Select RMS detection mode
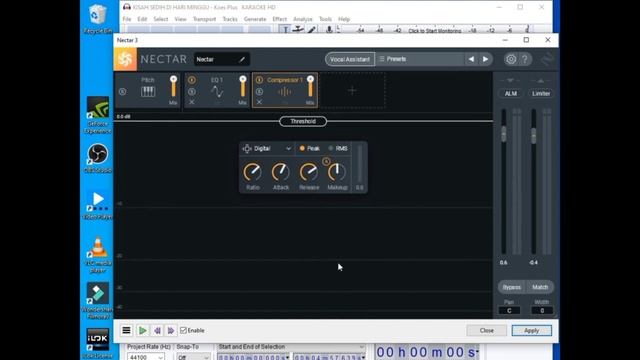This screenshot has width=640, height=360. (338, 149)
